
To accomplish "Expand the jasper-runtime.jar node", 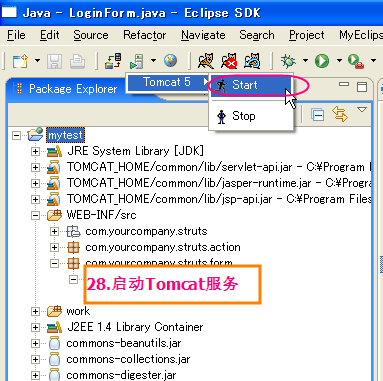I will (x=35, y=183).
